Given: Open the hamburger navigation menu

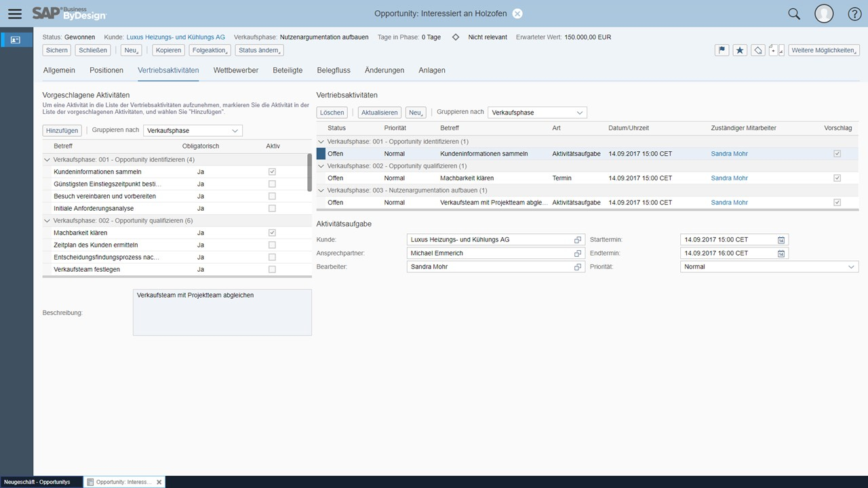Looking at the screenshot, I should point(14,14).
